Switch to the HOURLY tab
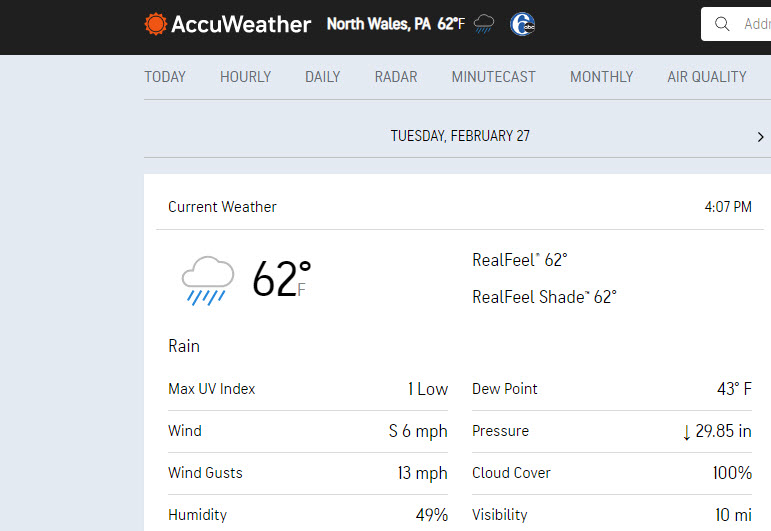Screen dimensions: 771x531 point(245,77)
